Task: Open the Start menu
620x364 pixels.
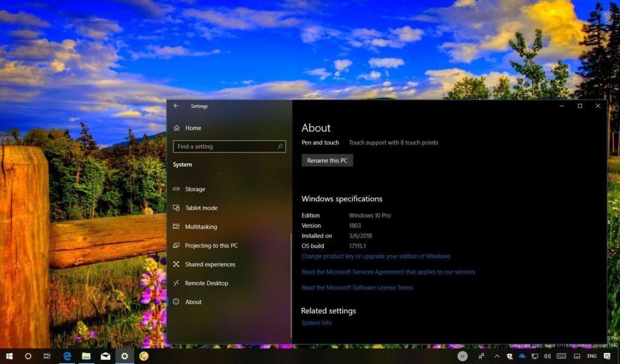Action: click(9, 356)
